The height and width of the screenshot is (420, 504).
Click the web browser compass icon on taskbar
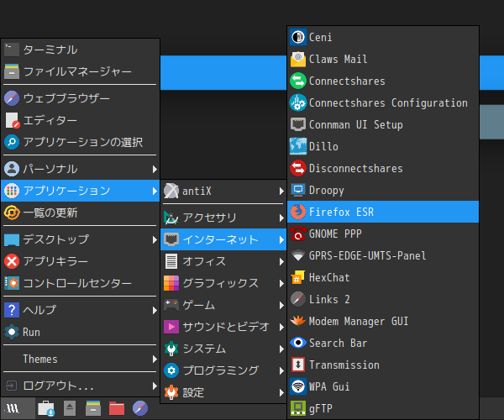tap(140, 409)
